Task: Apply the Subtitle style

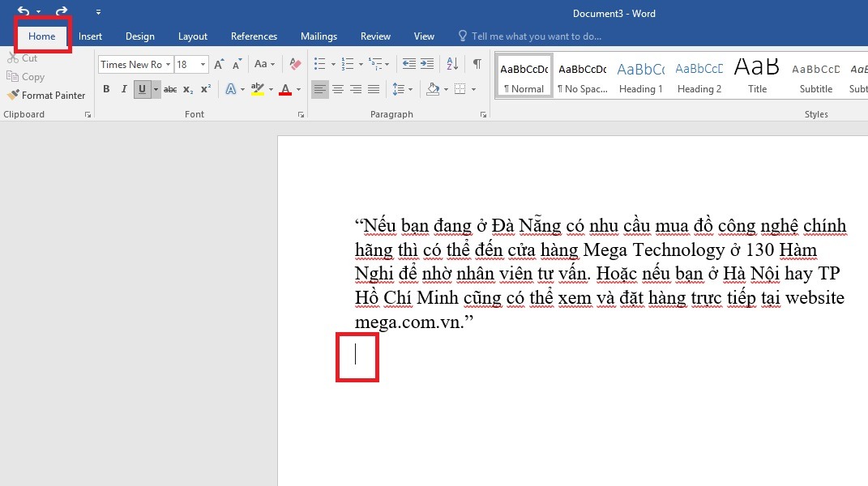Action: (x=816, y=76)
